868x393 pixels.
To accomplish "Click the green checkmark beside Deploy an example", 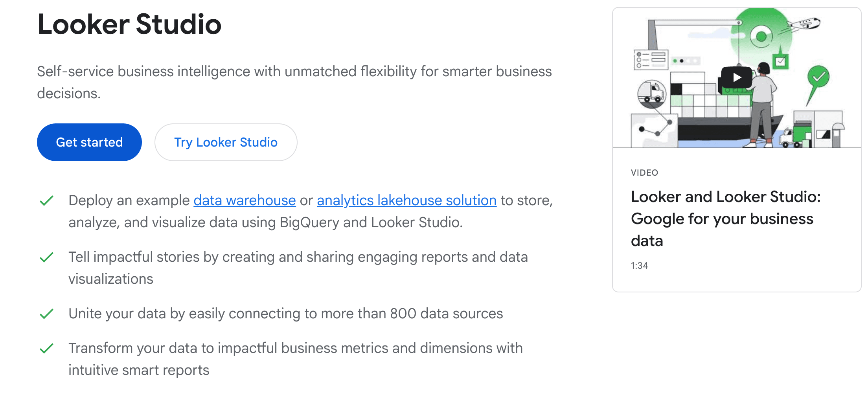I will pos(47,200).
